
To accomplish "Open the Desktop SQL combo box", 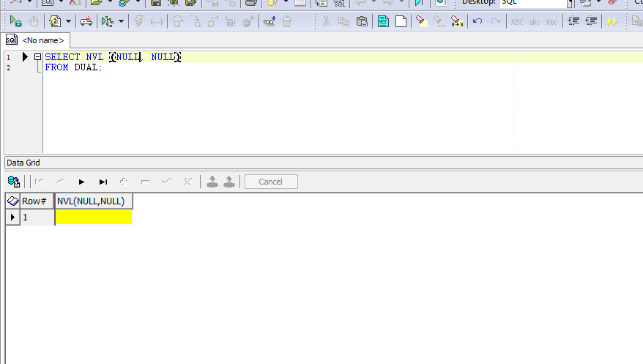I will click(535, 3).
